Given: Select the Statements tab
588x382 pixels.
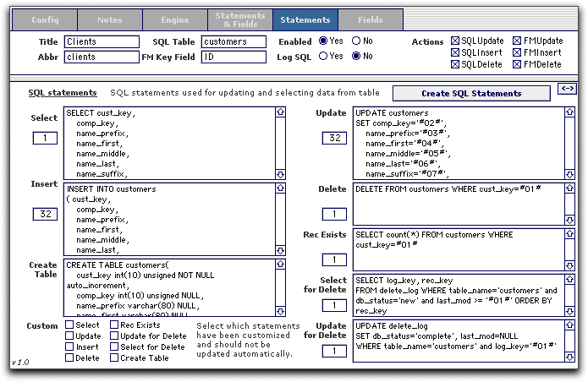Looking at the screenshot, I should (305, 19).
